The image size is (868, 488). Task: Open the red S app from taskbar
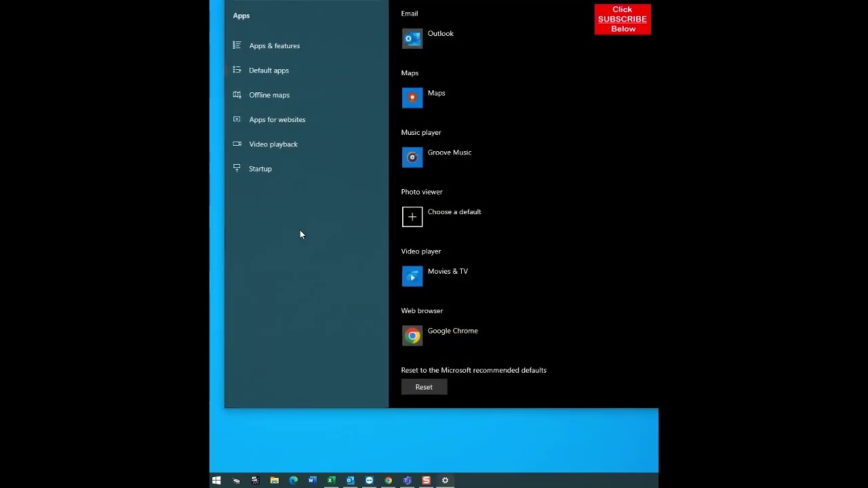426,480
